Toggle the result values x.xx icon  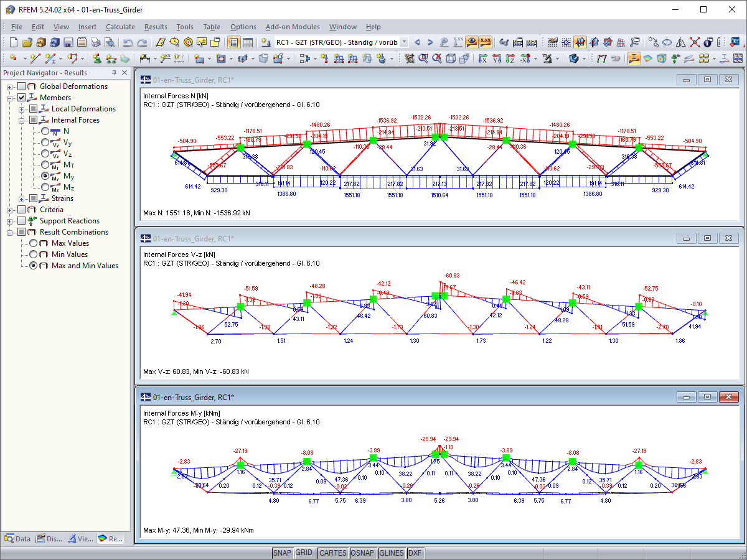pyautogui.click(x=486, y=42)
